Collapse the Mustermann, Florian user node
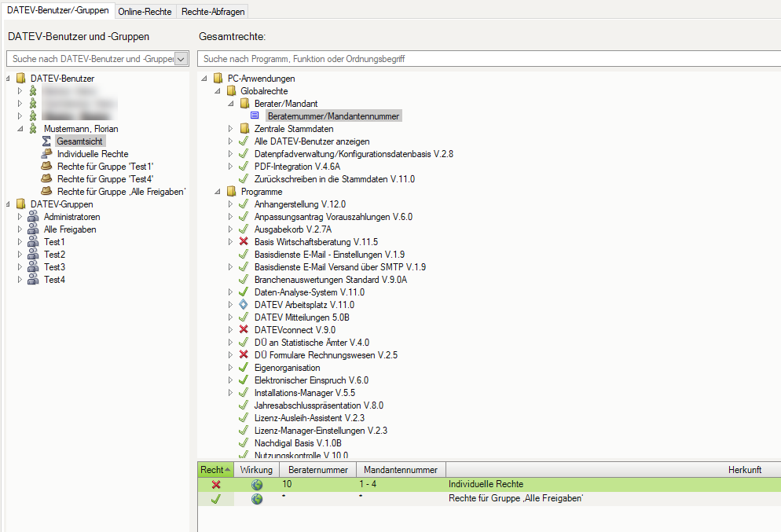Screen dimensions: 781x532 click(20, 129)
